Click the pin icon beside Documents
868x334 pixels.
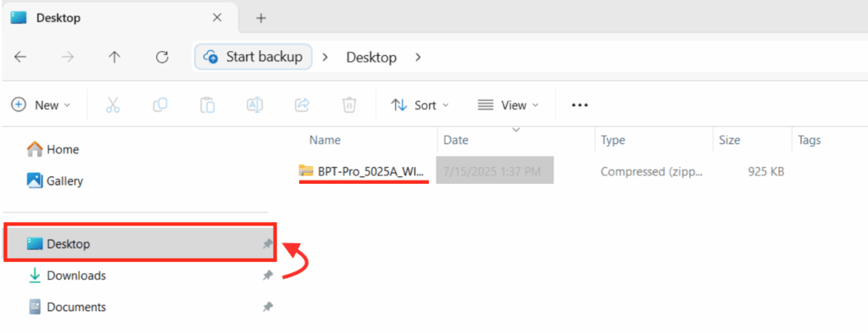[268, 307]
